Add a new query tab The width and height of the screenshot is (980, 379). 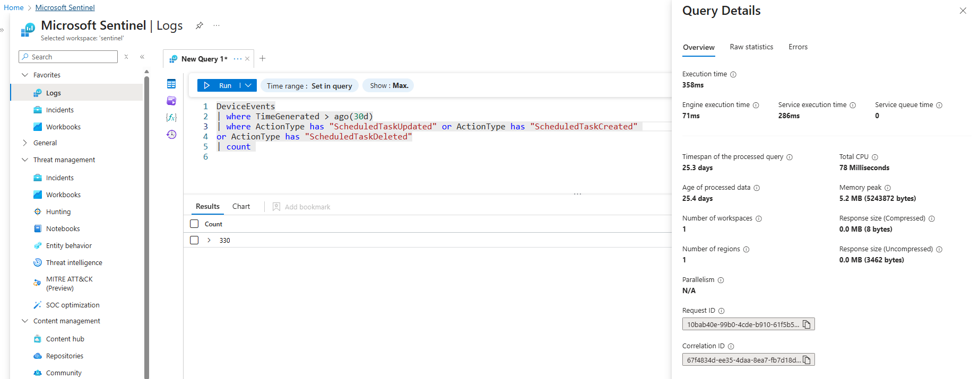pos(262,58)
